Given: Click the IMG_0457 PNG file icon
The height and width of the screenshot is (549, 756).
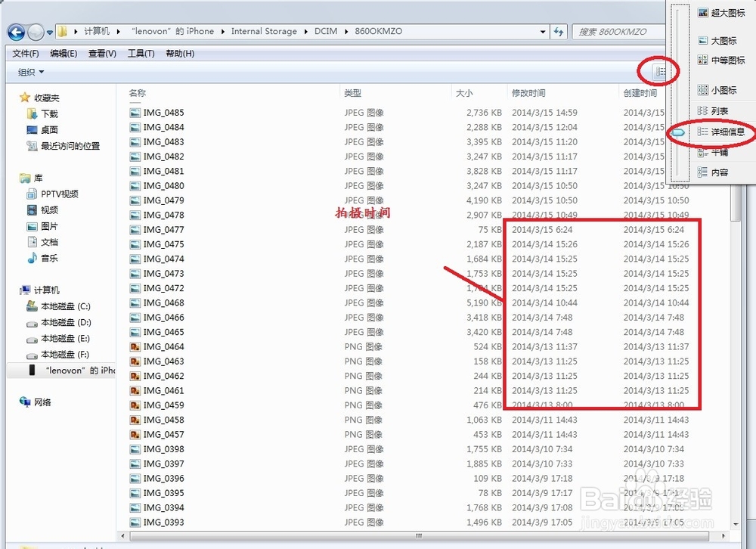Looking at the screenshot, I should [x=135, y=435].
